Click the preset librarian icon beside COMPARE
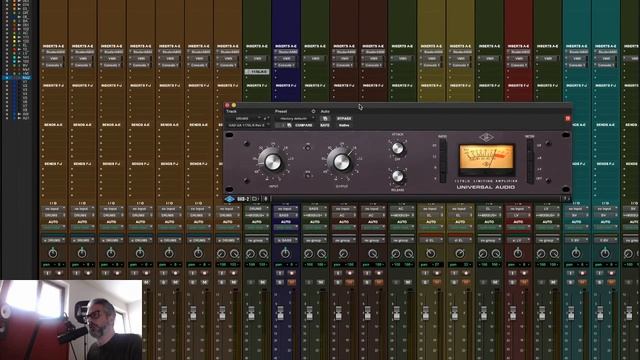This screenshot has width=640, height=360. (289, 125)
